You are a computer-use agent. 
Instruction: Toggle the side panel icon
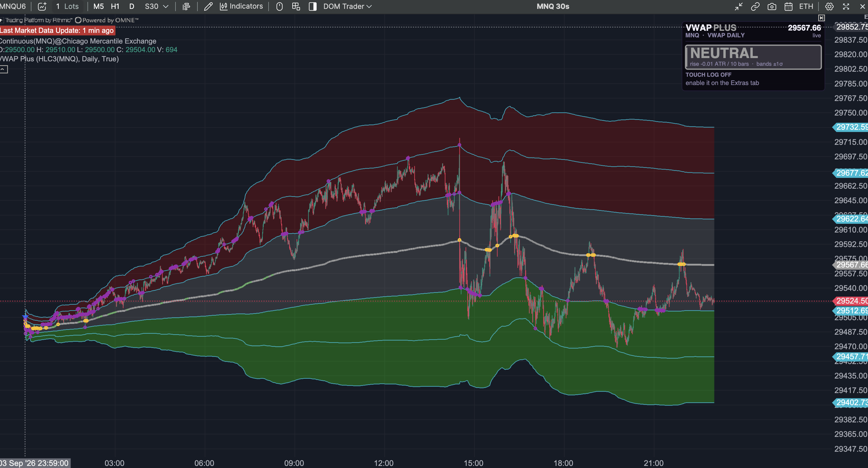click(x=313, y=7)
